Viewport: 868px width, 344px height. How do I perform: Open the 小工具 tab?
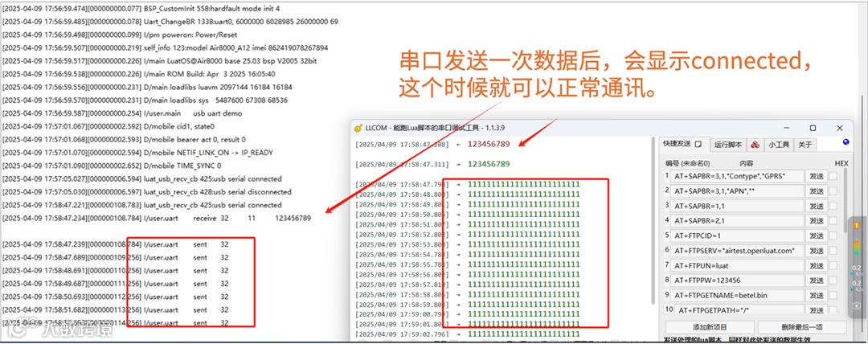779,145
